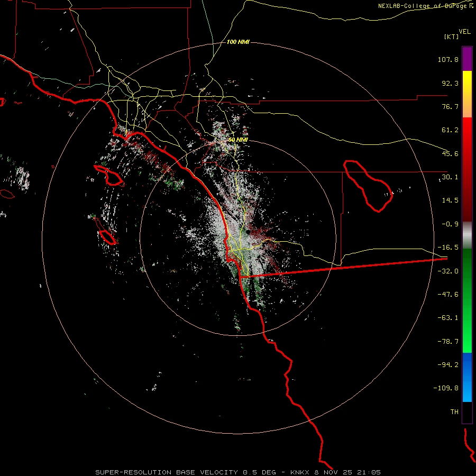
Task: Click the -94.2 legend value
Action: [448, 364]
